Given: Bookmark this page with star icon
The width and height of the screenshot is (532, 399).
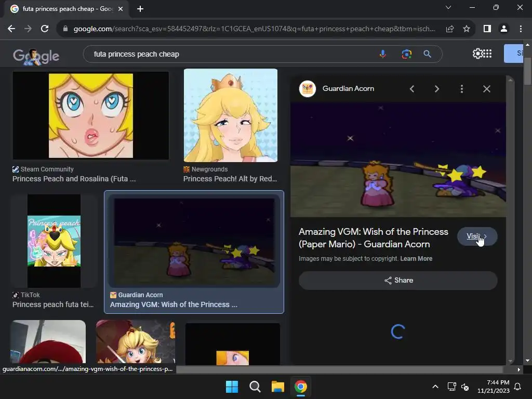Looking at the screenshot, I should (467, 29).
